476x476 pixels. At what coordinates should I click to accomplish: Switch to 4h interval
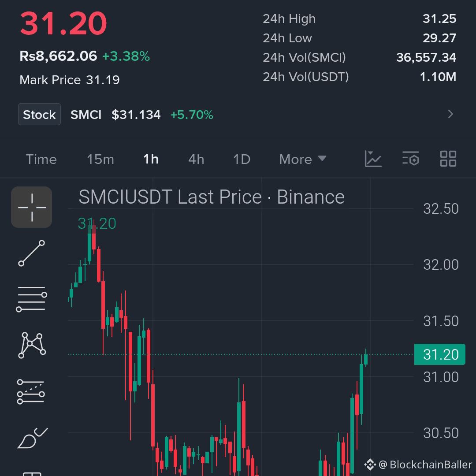(196, 159)
